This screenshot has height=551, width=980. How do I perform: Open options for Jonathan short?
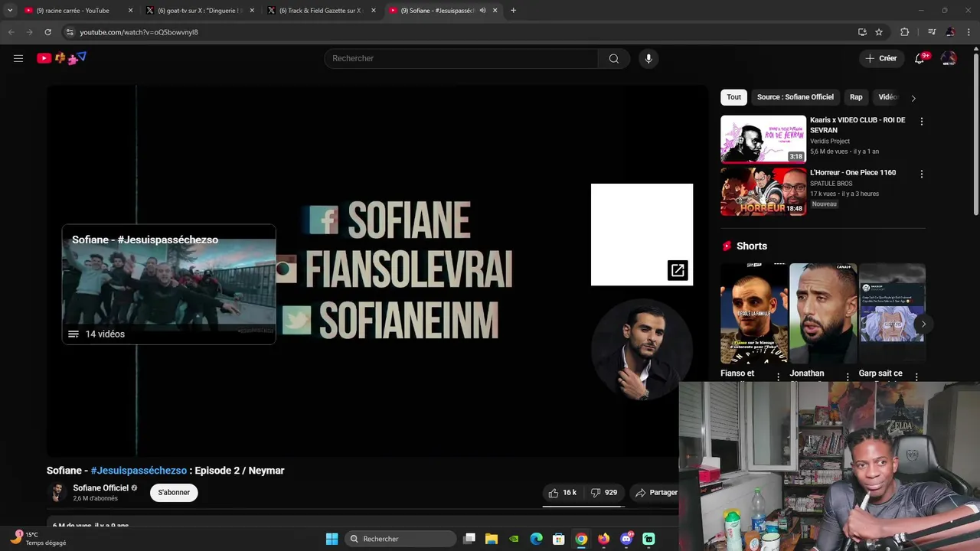848,377
